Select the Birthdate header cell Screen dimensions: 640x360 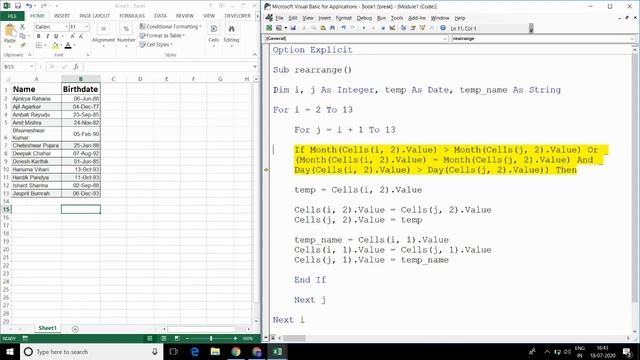(80, 89)
